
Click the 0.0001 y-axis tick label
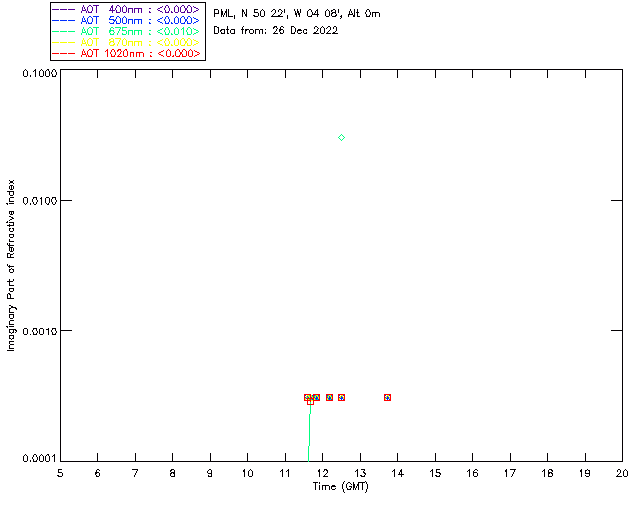coord(40,459)
